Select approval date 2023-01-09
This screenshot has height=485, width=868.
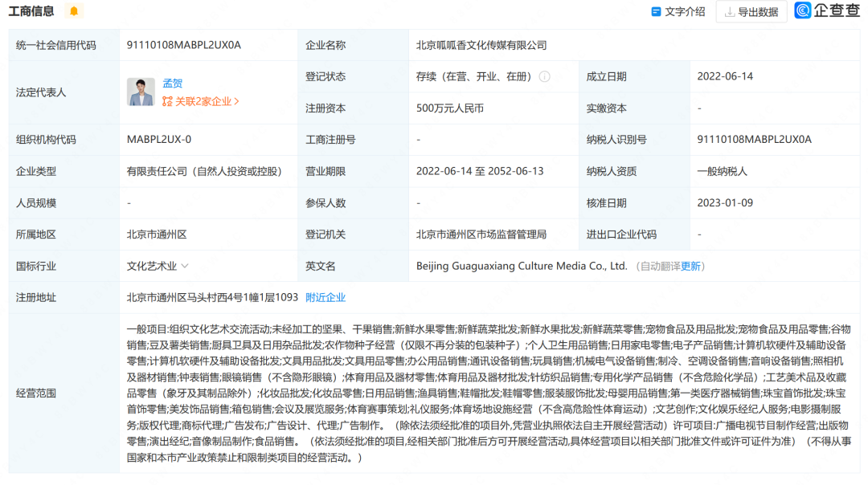(725, 203)
